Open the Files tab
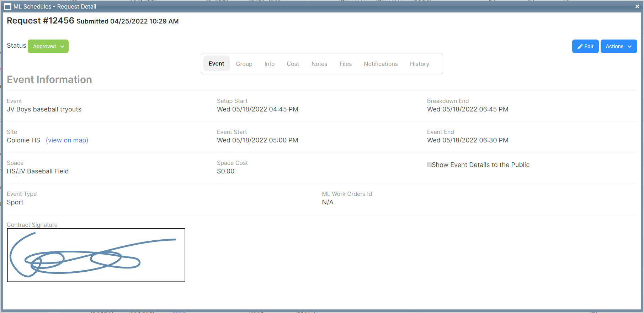 pos(346,64)
